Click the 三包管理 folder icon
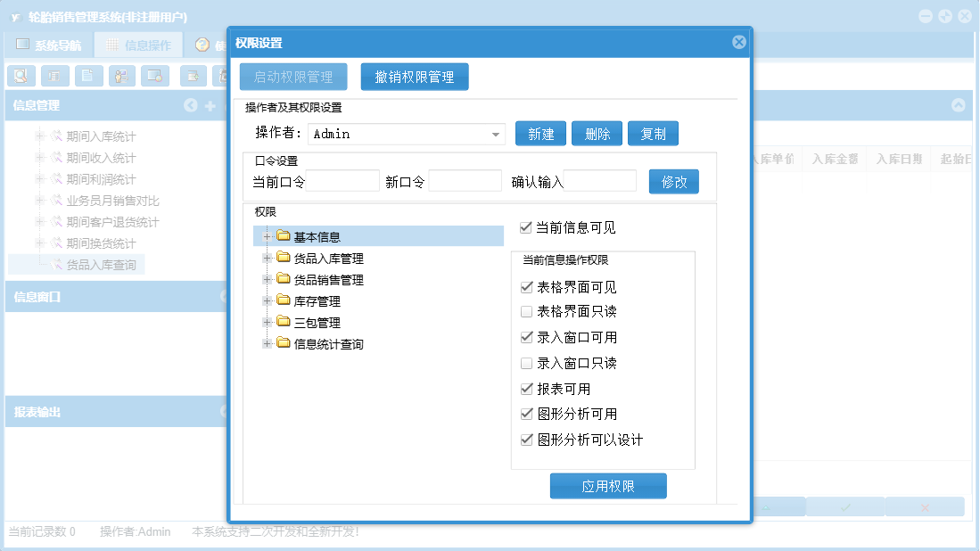The height and width of the screenshot is (551, 980). click(x=284, y=322)
